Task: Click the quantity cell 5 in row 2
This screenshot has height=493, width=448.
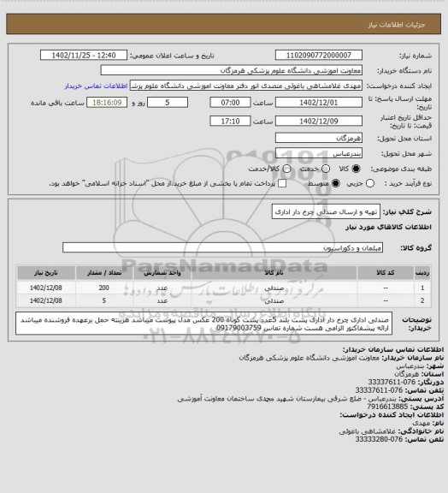Action: 104,300
